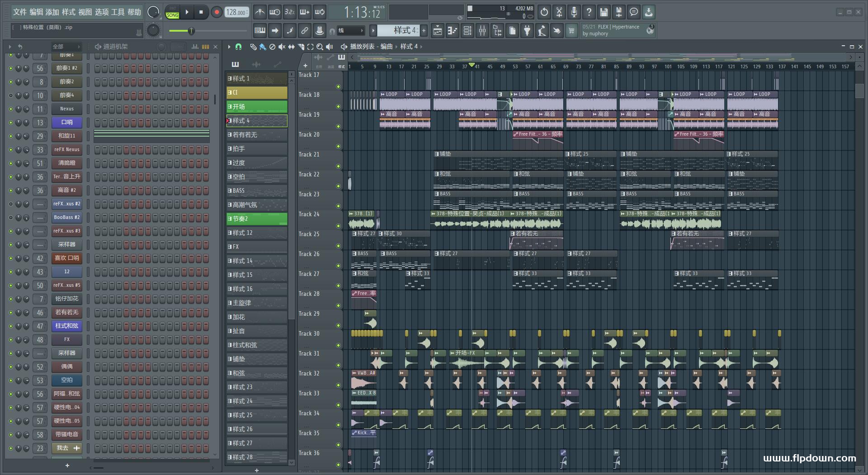Expand the channel rack options menu arrow
The height and width of the screenshot is (475, 868).
[10, 47]
